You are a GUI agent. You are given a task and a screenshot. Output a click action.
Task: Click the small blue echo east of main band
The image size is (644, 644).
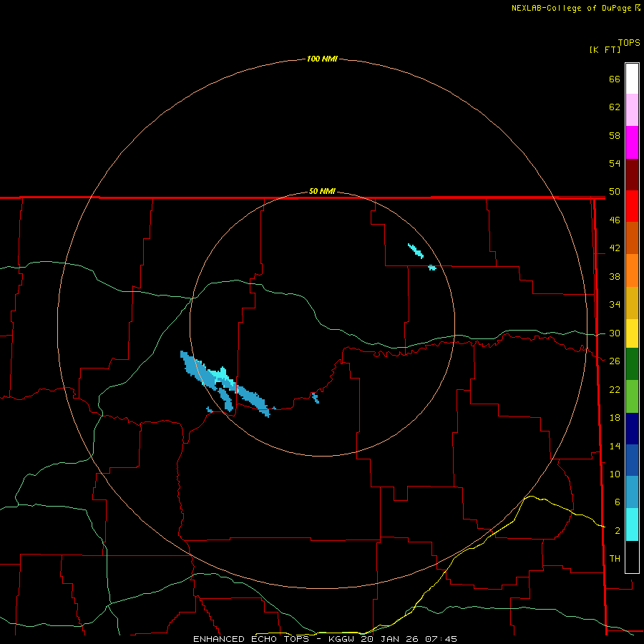click(x=315, y=398)
